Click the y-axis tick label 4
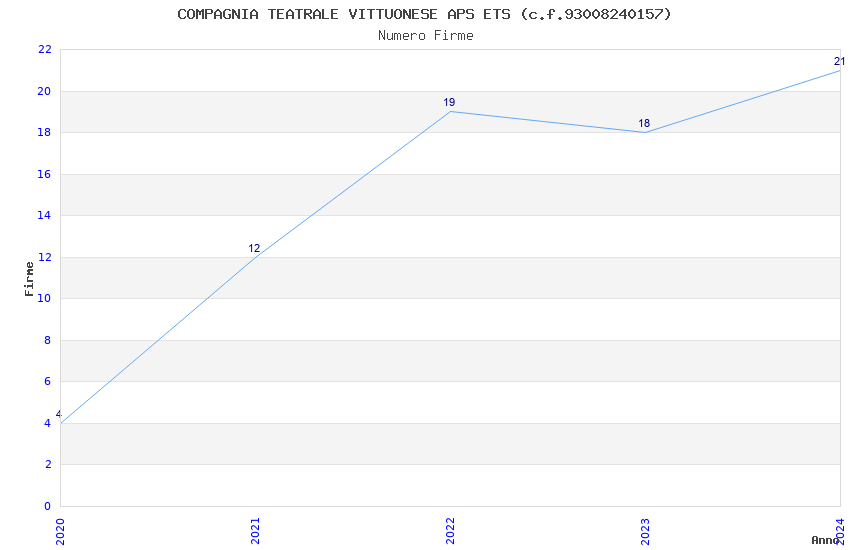Viewport: 850px width, 550px height. (x=48, y=423)
